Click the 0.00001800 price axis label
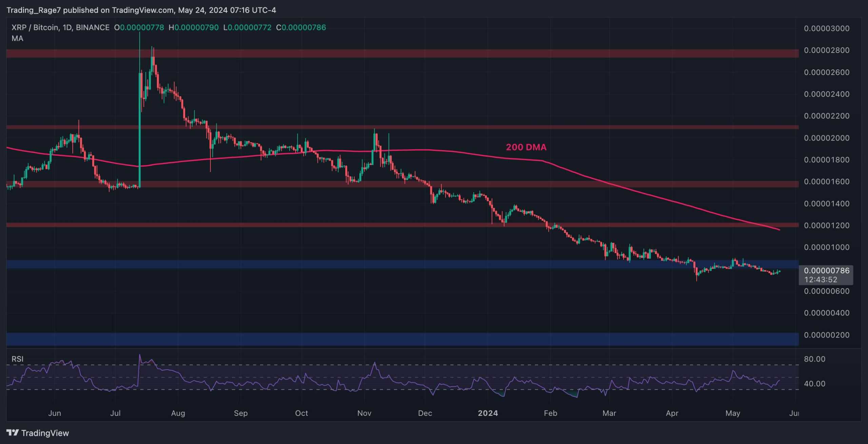This screenshot has width=868, height=444. 827,160
